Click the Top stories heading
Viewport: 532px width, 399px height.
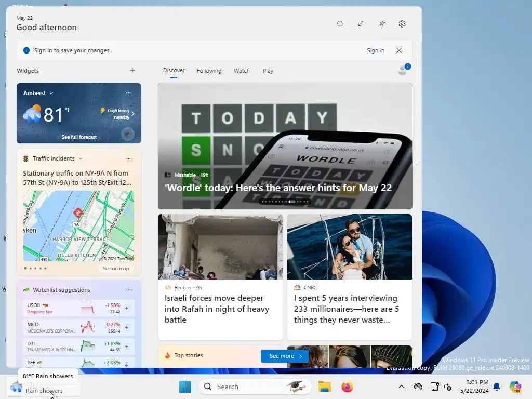[188, 355]
